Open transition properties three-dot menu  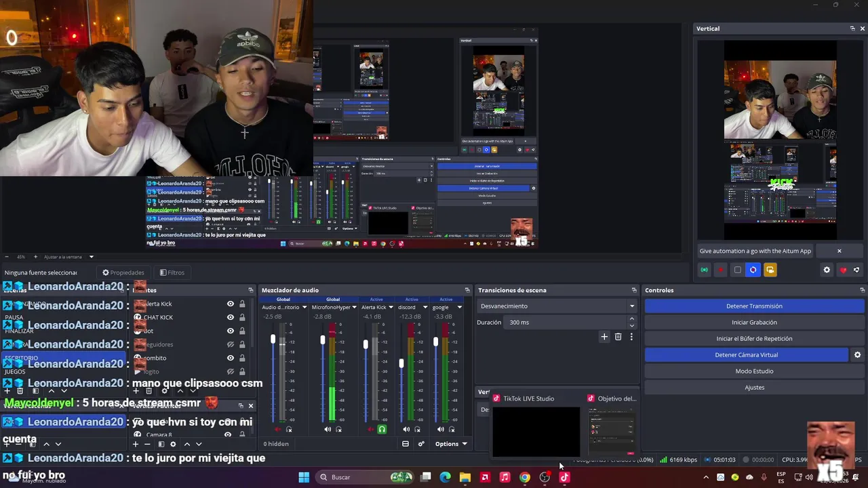pos(631,336)
